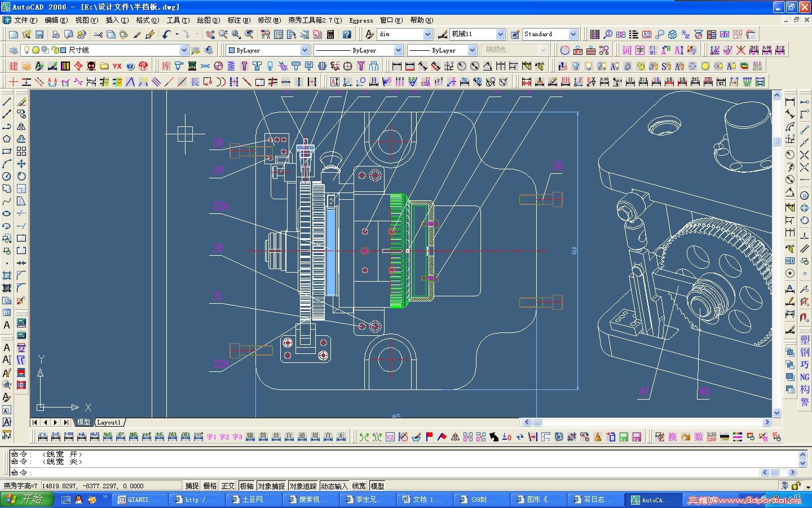This screenshot has width=812, height=508.
Task: Open the Express menu
Action: tap(361, 20)
